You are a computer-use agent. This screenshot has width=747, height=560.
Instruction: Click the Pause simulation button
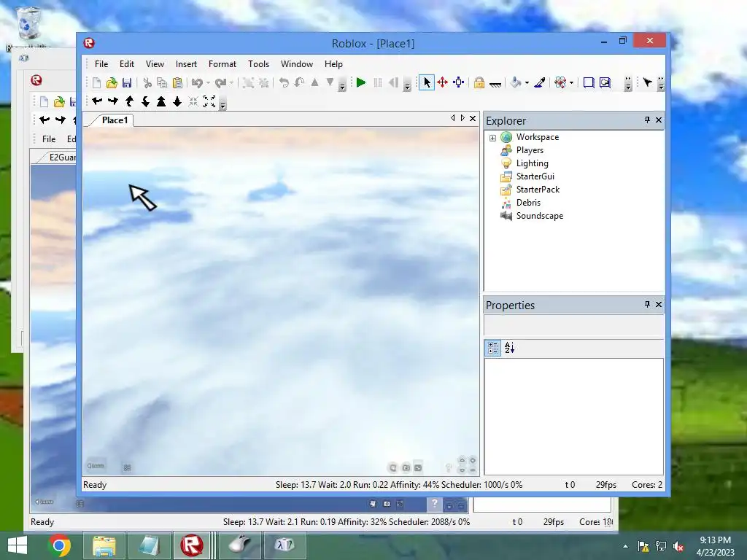(x=377, y=83)
